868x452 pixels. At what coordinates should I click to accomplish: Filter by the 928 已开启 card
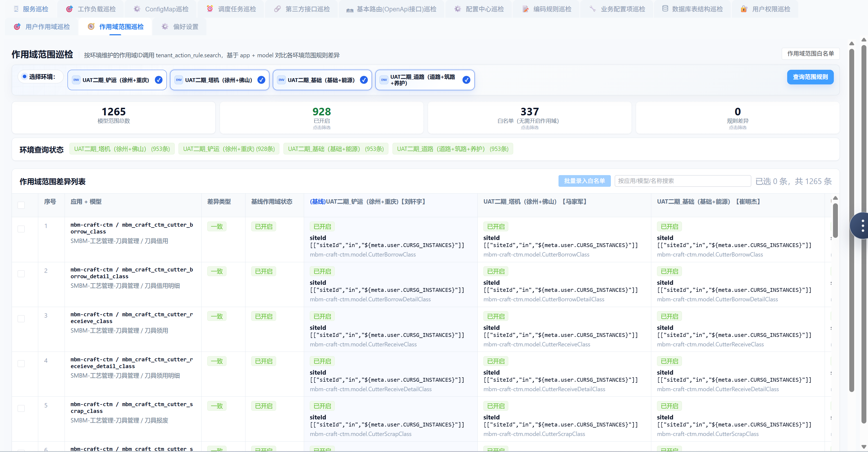(x=321, y=118)
